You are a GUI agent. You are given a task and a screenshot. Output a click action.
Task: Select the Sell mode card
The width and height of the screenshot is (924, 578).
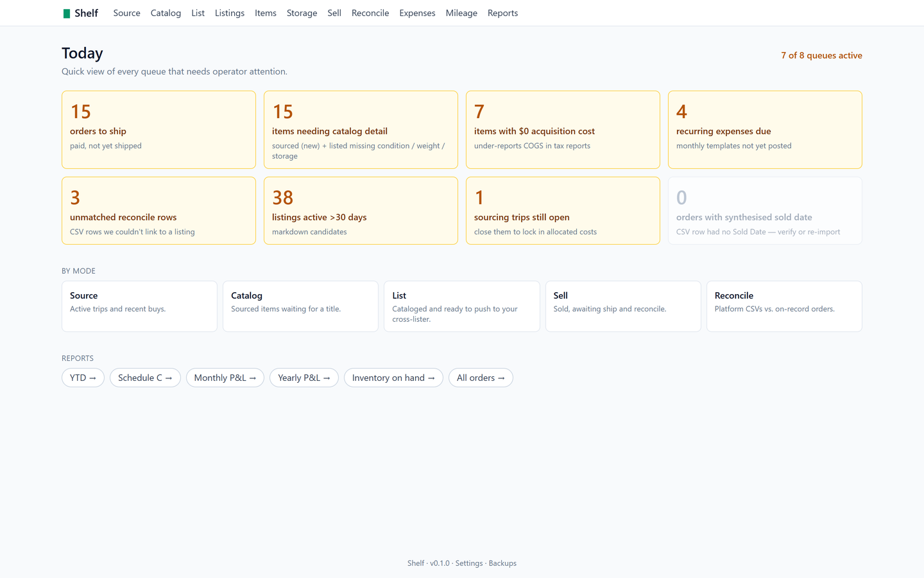pos(623,306)
